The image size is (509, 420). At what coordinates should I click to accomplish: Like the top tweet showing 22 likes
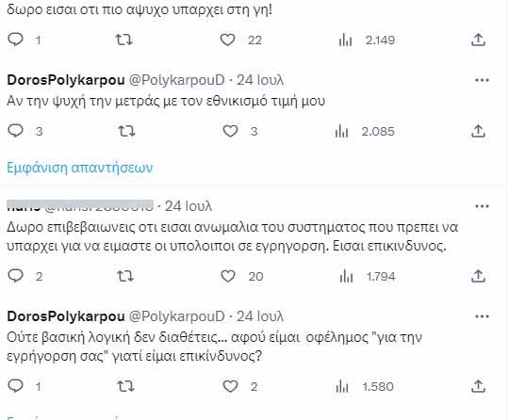coord(227,40)
